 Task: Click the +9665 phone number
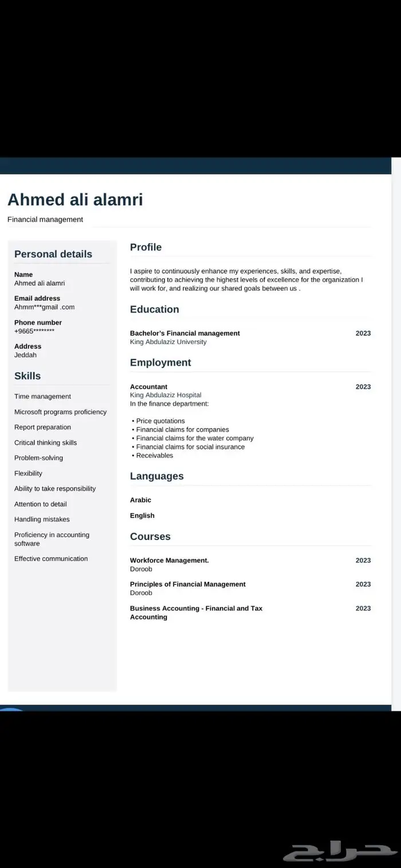point(34,331)
